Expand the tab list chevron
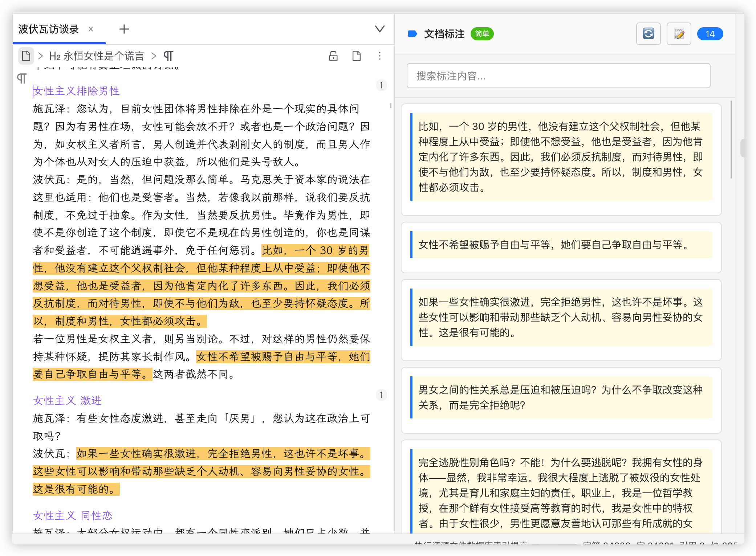The width and height of the screenshot is (756, 556). pyautogui.click(x=379, y=29)
